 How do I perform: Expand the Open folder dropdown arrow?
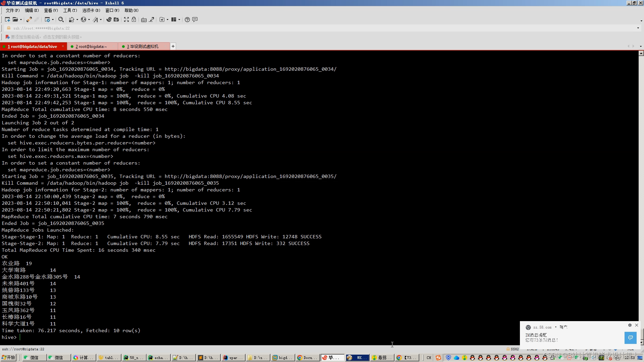pos(21,19)
